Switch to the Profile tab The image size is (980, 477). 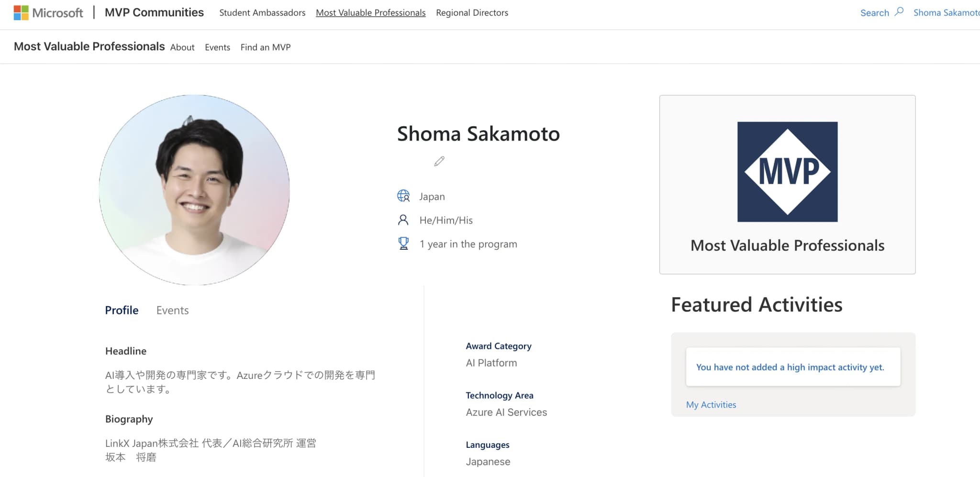tap(122, 310)
